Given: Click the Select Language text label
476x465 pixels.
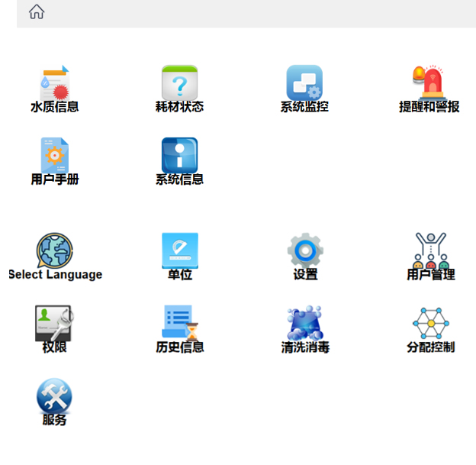Looking at the screenshot, I should click(55, 275).
